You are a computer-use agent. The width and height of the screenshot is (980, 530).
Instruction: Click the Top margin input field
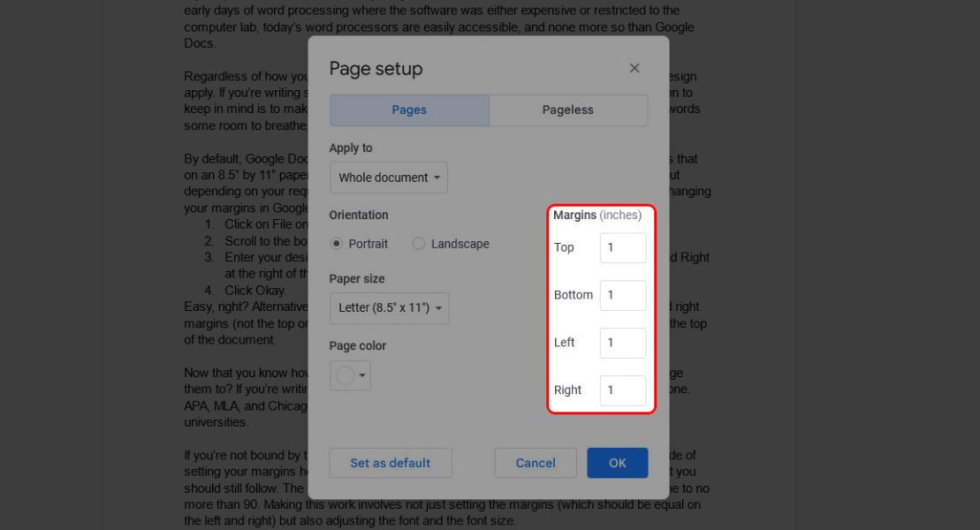click(623, 247)
